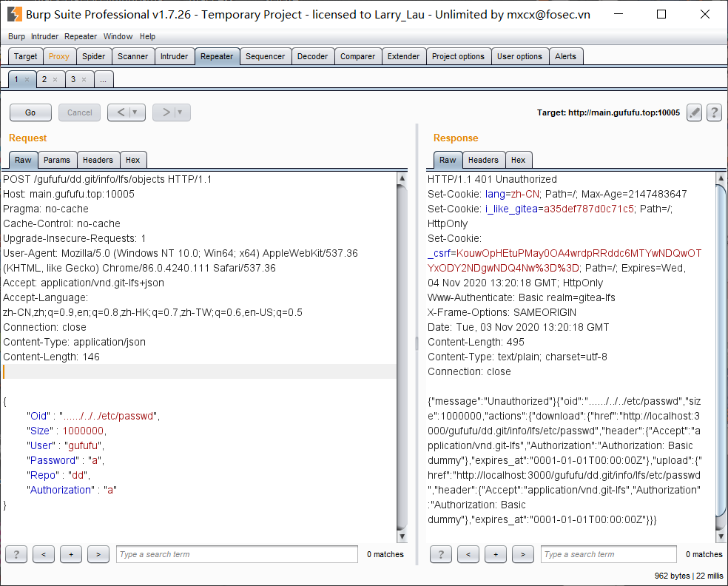Click the Target URL label
This screenshot has height=586, width=728.
(x=608, y=112)
